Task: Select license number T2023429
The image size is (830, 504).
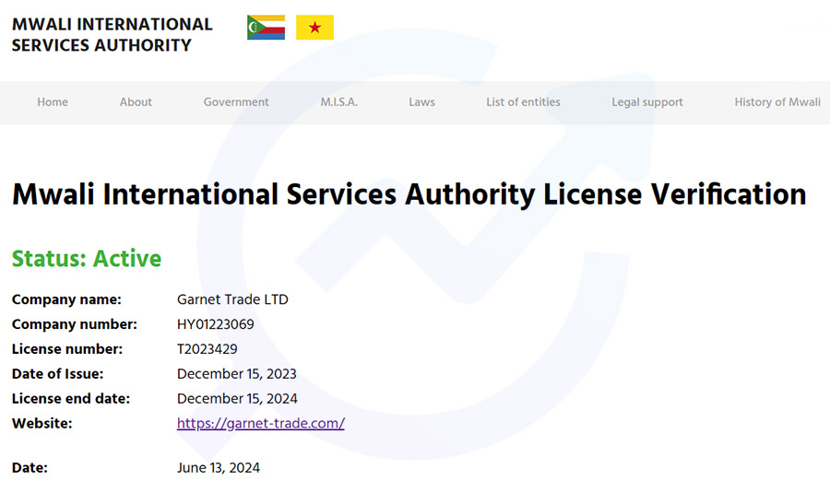Action: click(207, 349)
